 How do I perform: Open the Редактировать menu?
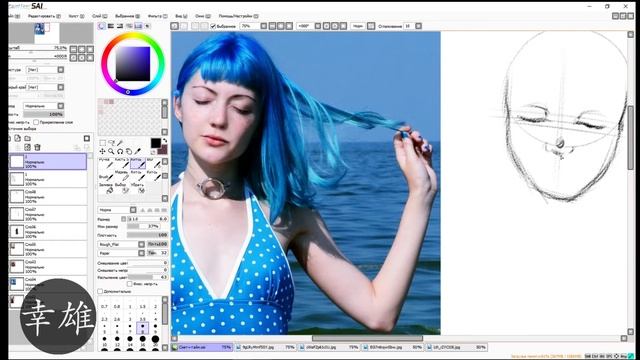click(44, 16)
